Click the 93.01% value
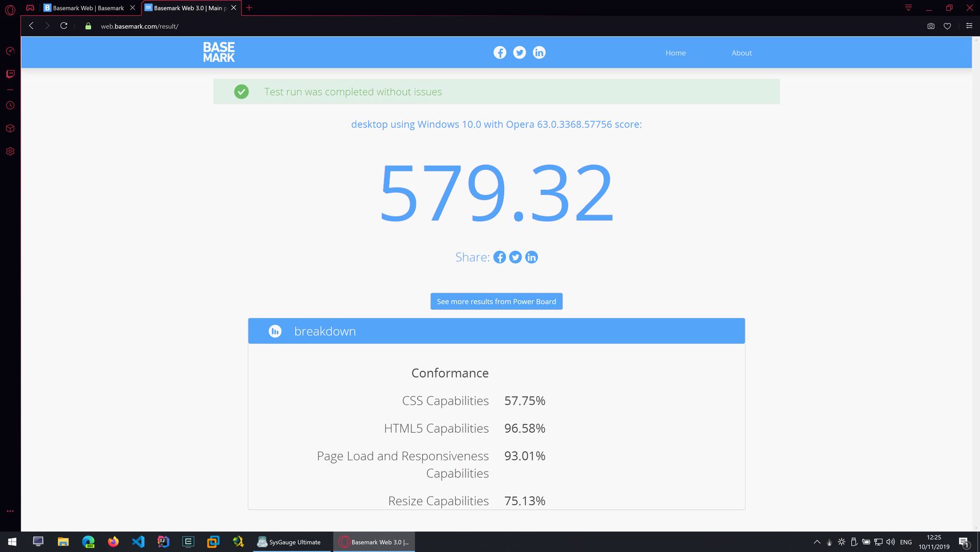Image resolution: width=980 pixels, height=552 pixels. pyautogui.click(x=525, y=456)
